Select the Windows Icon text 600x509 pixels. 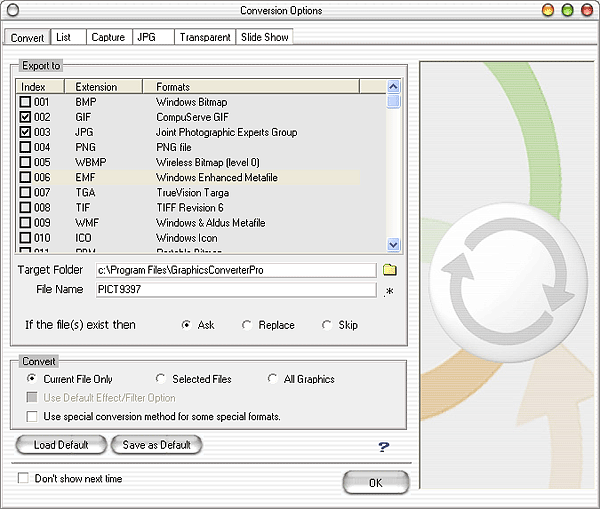click(187, 238)
